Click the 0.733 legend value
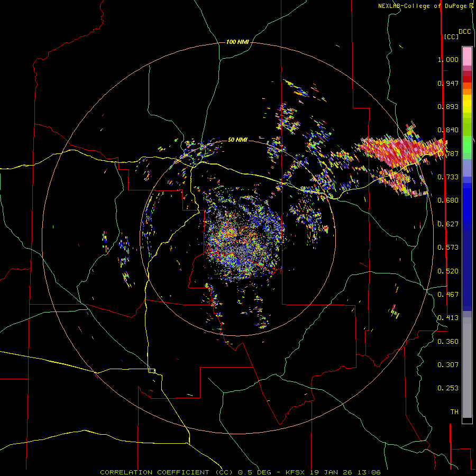This screenshot has width=476, height=476. coord(448,177)
